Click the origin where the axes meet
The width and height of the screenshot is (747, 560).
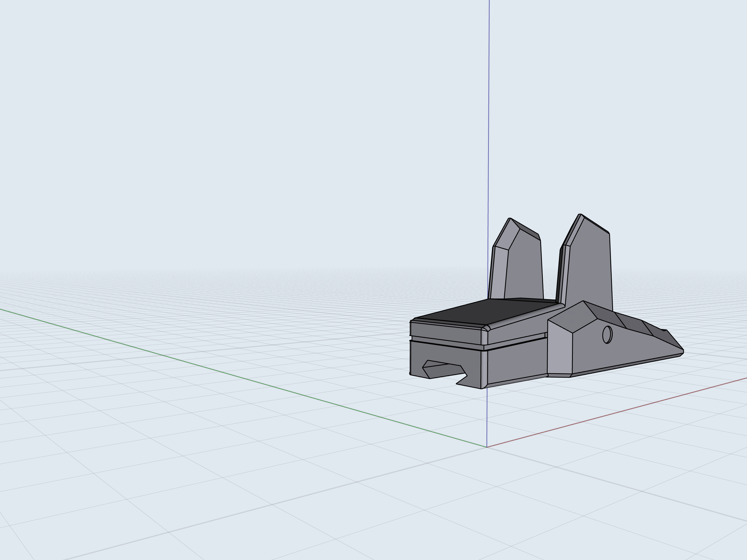pyautogui.click(x=487, y=447)
